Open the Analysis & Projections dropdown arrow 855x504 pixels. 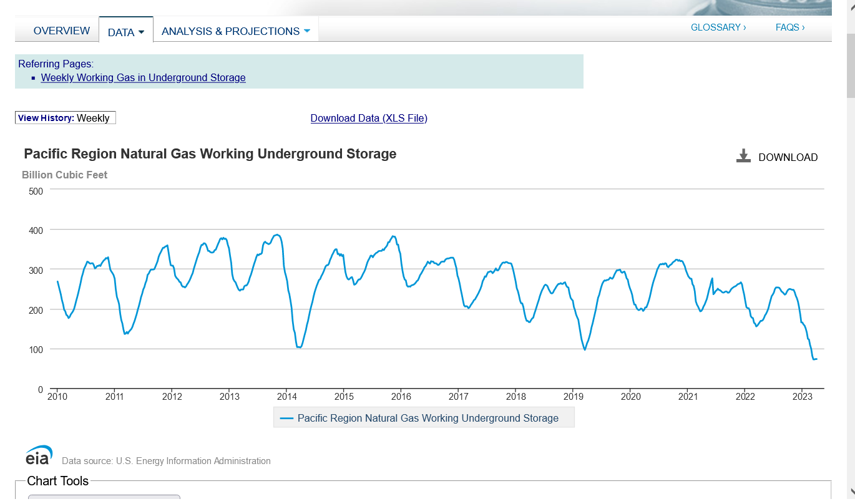306,31
